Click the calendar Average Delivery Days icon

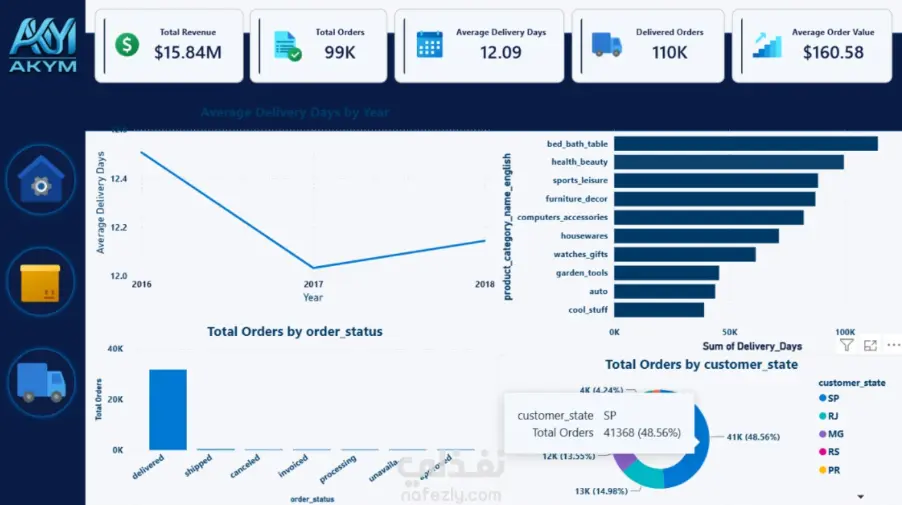[x=430, y=44]
